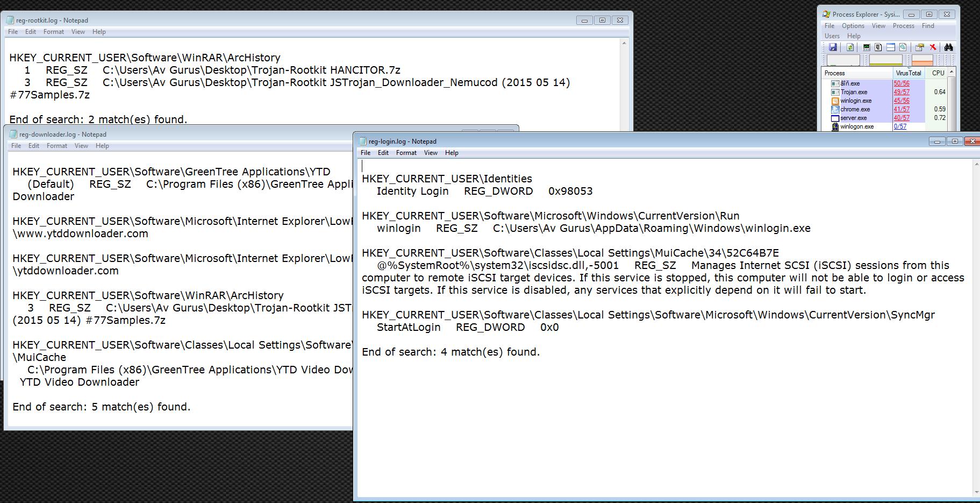This screenshot has height=503, width=980.
Task: Click the Notepad icon in reg-rootkit.log title bar
Action: tap(10, 20)
